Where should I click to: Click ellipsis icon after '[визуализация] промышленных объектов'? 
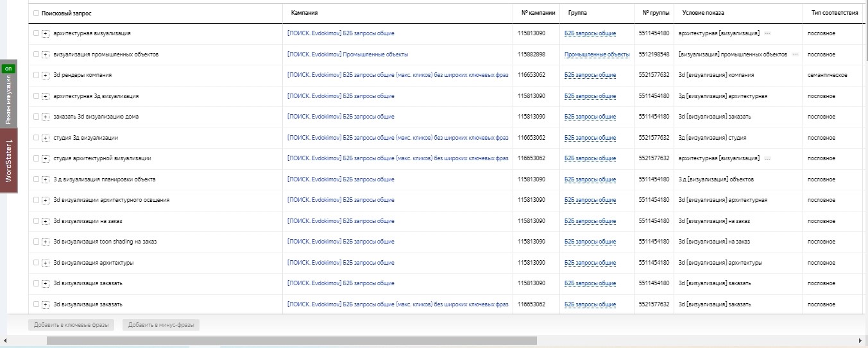coord(795,54)
